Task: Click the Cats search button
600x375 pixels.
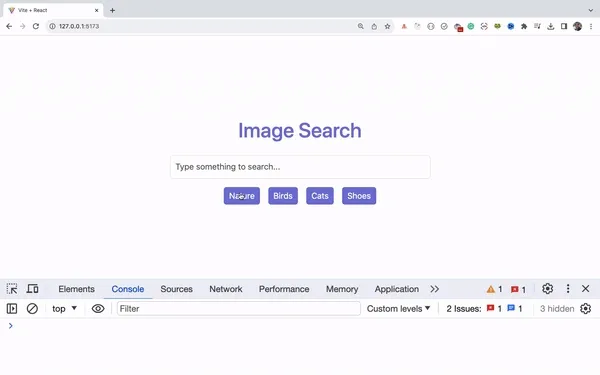Action: pos(320,196)
